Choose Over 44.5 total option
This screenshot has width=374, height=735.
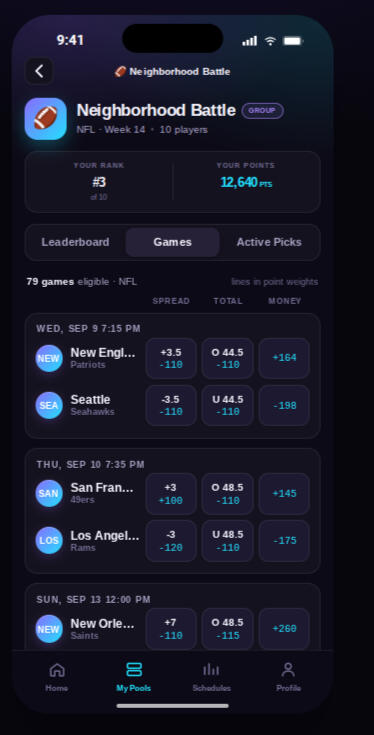227,359
